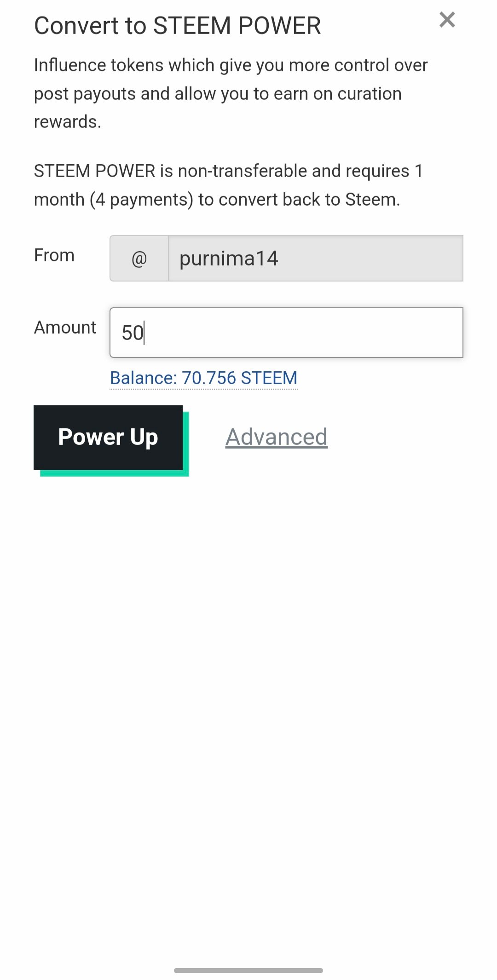Click the 50 value inside Amount box

[133, 333]
